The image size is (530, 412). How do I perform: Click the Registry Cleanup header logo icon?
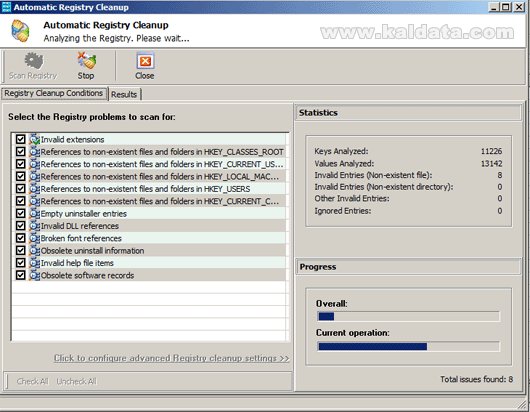pos(20,31)
